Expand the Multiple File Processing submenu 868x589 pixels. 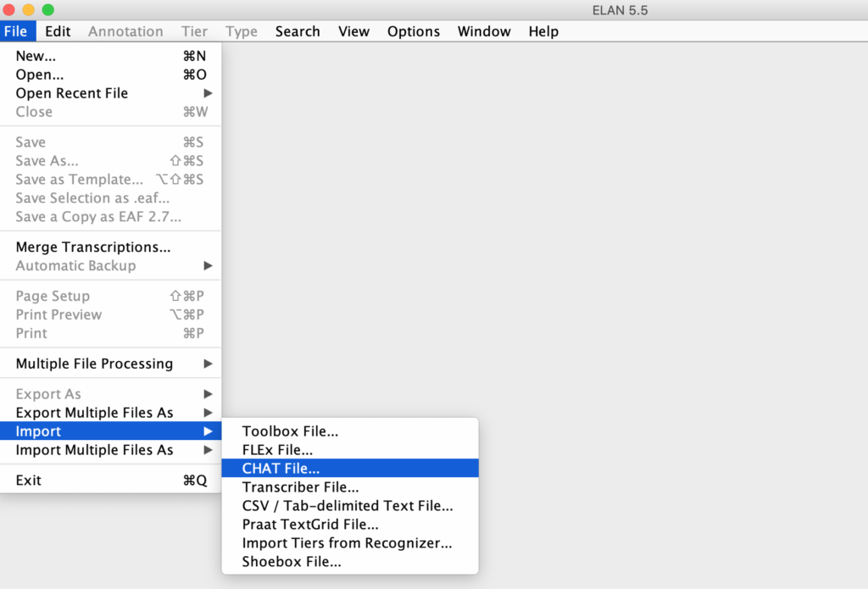[111, 364]
